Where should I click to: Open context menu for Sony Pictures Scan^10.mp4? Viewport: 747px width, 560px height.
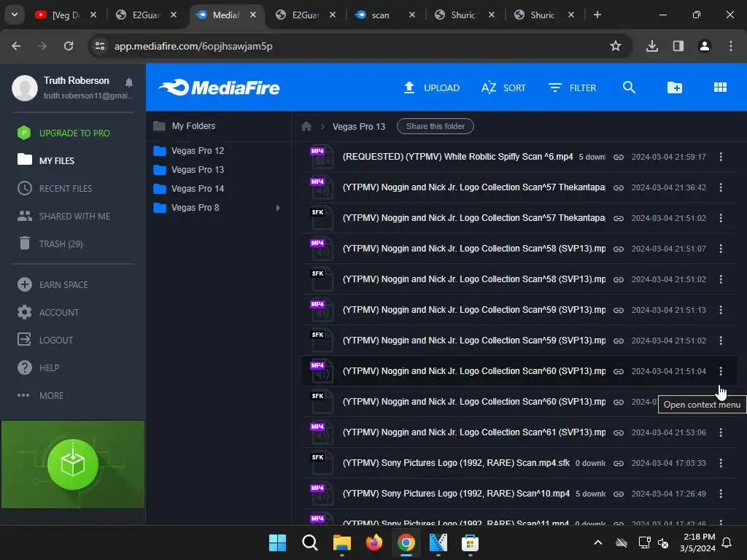coord(721,494)
